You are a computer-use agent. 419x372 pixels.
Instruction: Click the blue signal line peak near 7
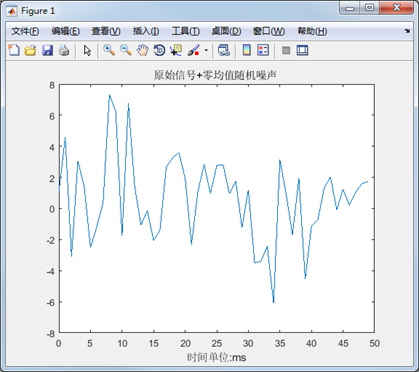click(x=109, y=95)
